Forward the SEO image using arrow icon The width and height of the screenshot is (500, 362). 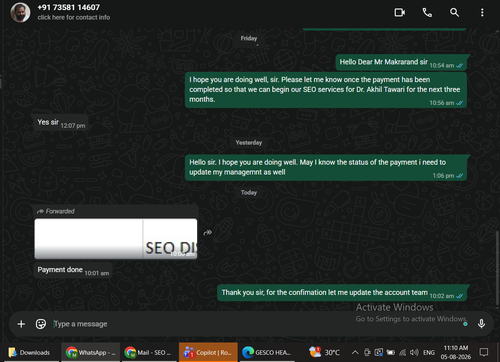point(208,232)
